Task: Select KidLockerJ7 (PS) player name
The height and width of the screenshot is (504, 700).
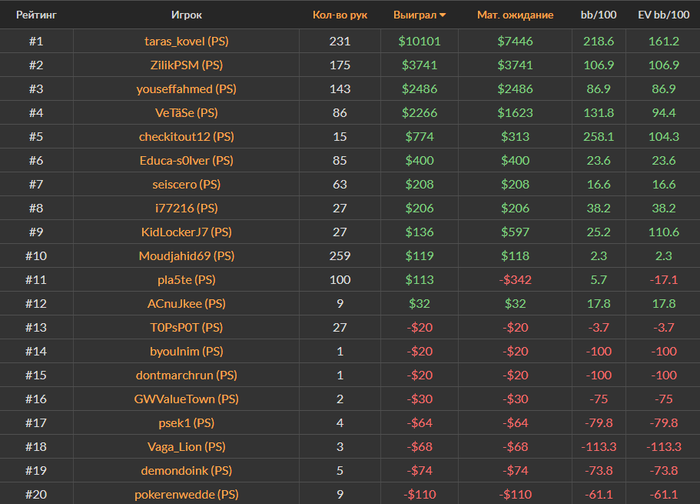Action: coord(186,232)
